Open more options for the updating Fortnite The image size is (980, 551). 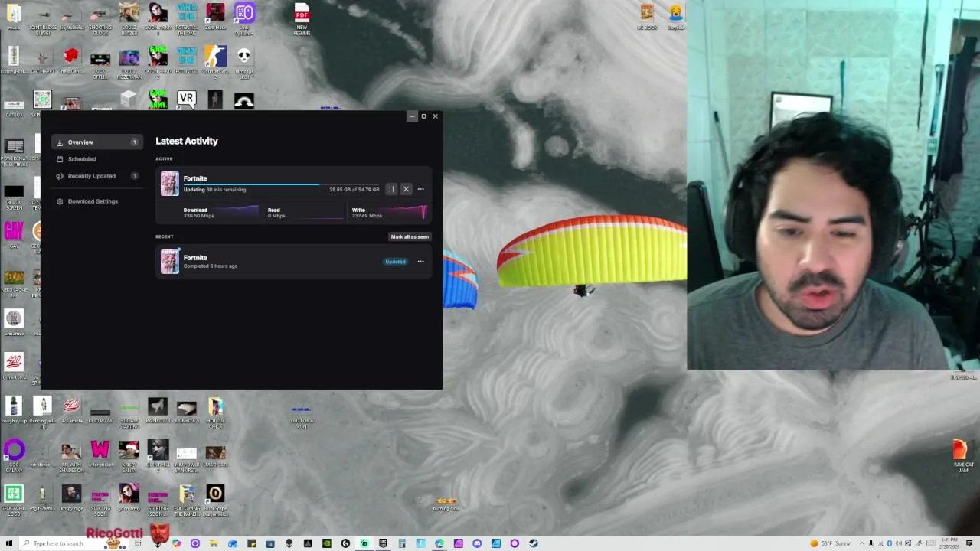pyautogui.click(x=420, y=189)
